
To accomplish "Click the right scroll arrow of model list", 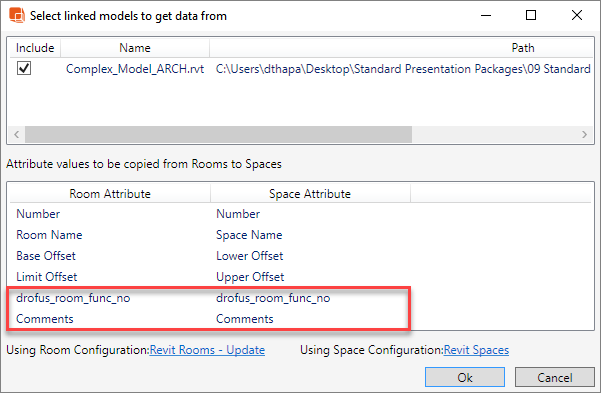I will pyautogui.click(x=584, y=135).
